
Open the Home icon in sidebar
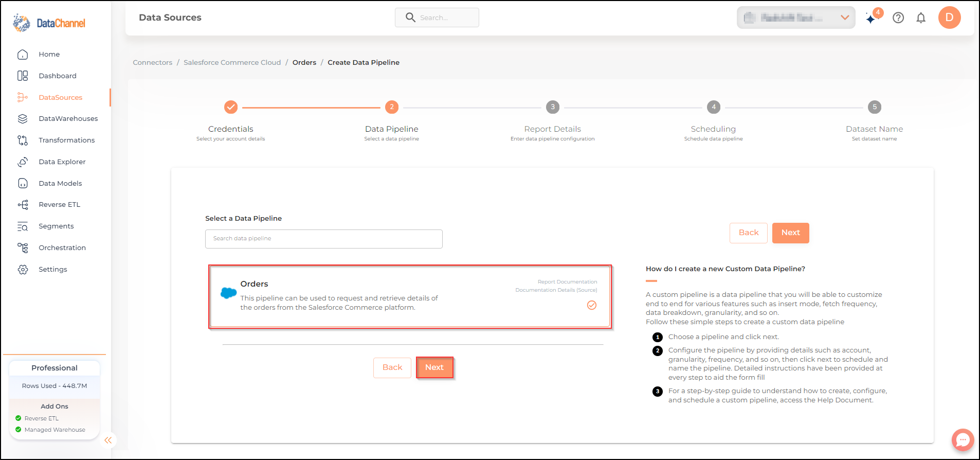[x=23, y=54]
